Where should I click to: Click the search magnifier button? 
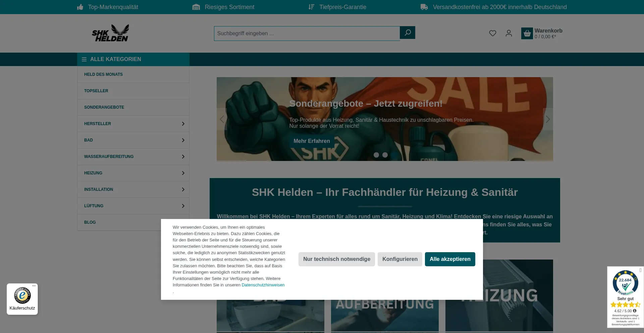[408, 33]
